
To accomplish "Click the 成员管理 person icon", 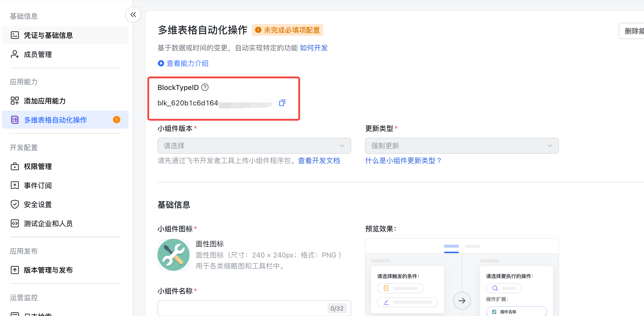I will 15,54.
